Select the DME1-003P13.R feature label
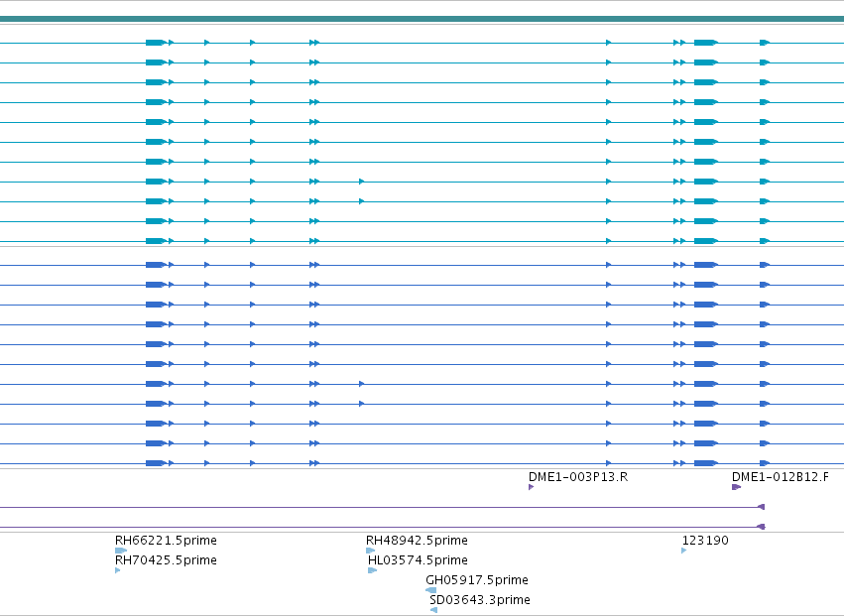844x616 pixels. (577, 477)
